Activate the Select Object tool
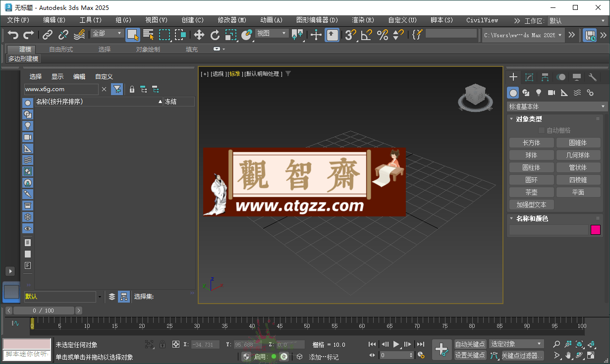 [133, 35]
